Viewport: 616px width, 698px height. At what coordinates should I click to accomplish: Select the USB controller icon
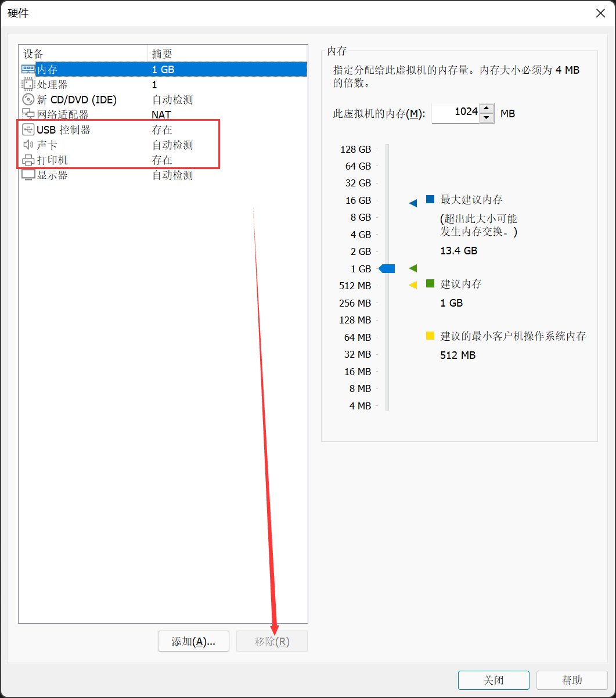28,129
